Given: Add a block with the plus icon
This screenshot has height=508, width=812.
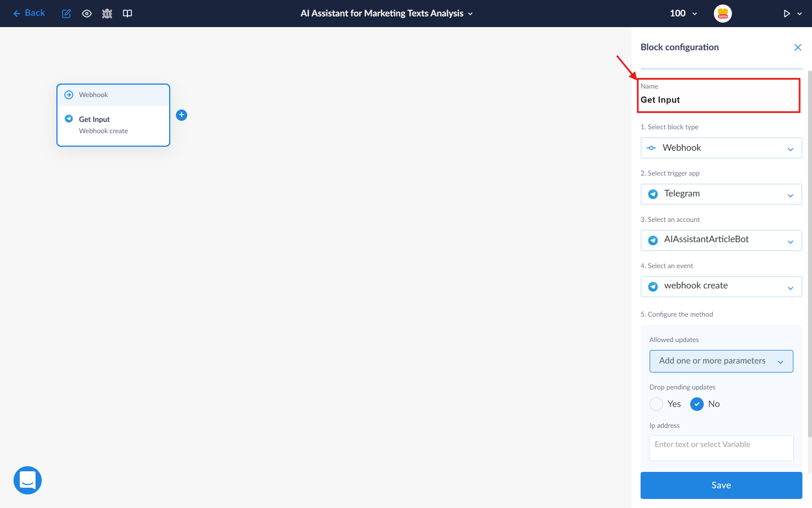Looking at the screenshot, I should tap(182, 115).
